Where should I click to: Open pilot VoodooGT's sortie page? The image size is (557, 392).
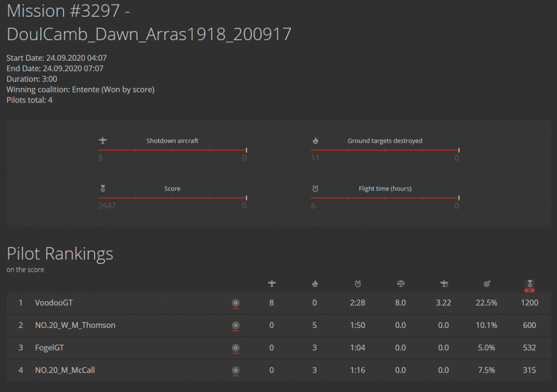[x=53, y=303]
